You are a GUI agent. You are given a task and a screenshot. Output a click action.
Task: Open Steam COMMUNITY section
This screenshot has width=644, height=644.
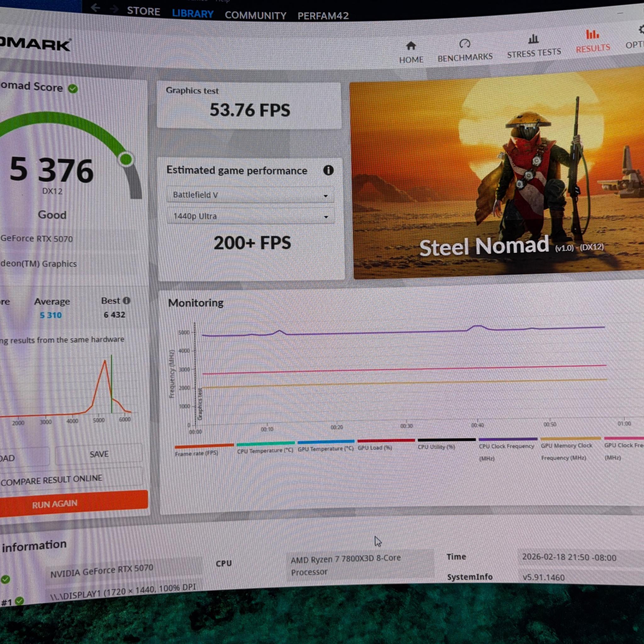(x=255, y=15)
